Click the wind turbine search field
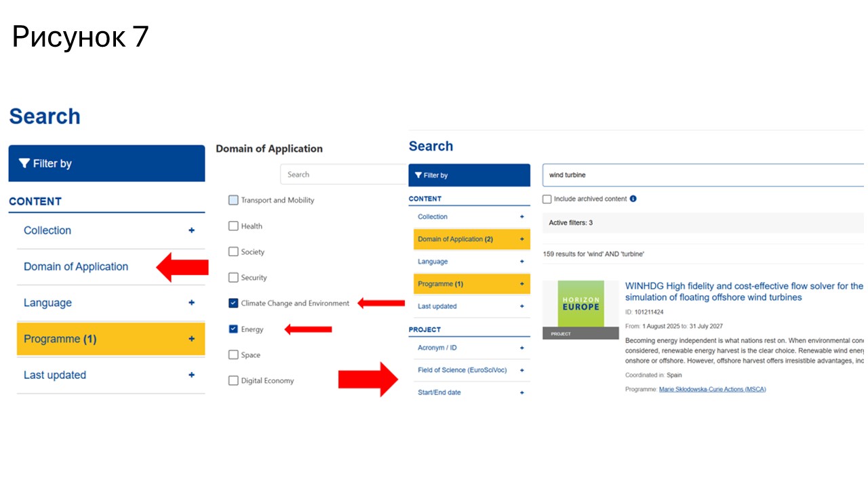Image resolution: width=868 pixels, height=488 pixels. click(x=703, y=175)
